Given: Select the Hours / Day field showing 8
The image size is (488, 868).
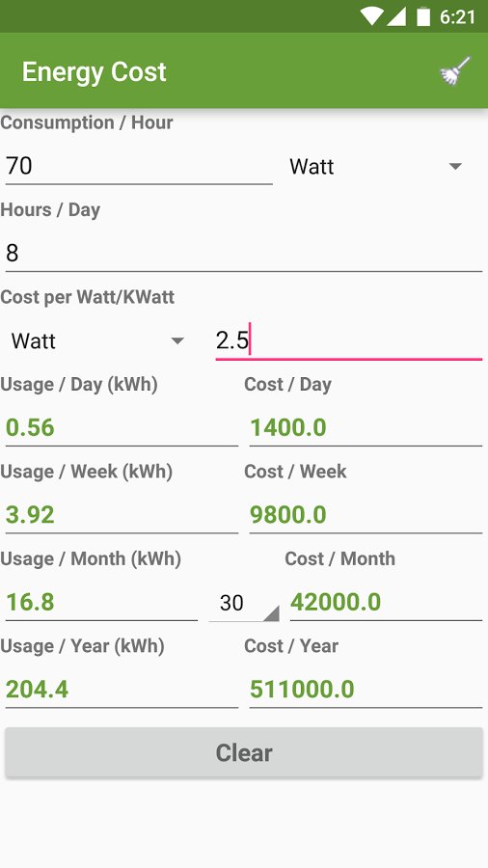Looking at the screenshot, I should (x=244, y=253).
